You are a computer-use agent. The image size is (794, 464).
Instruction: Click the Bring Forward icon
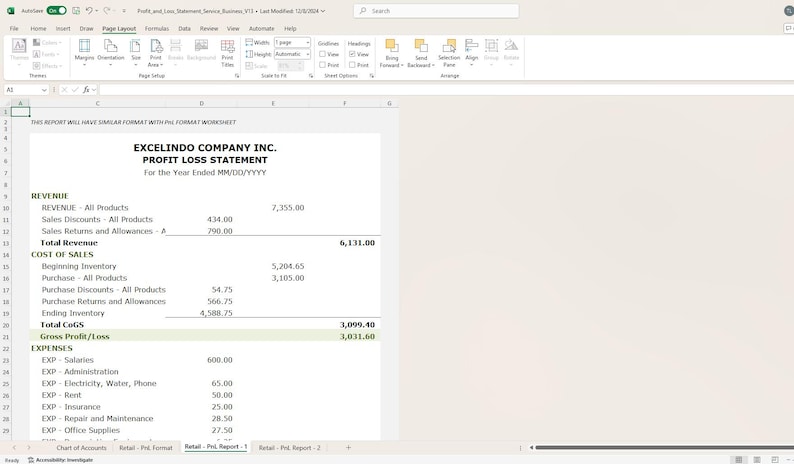coord(391,46)
